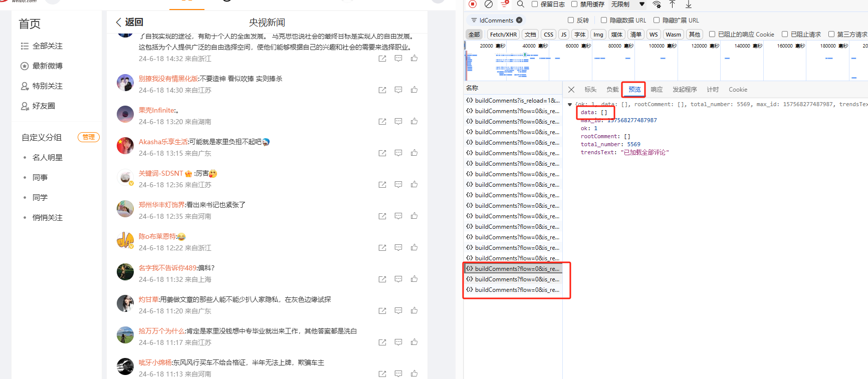868x379 pixels.
Task: Filter requests by WS type
Action: [654, 35]
